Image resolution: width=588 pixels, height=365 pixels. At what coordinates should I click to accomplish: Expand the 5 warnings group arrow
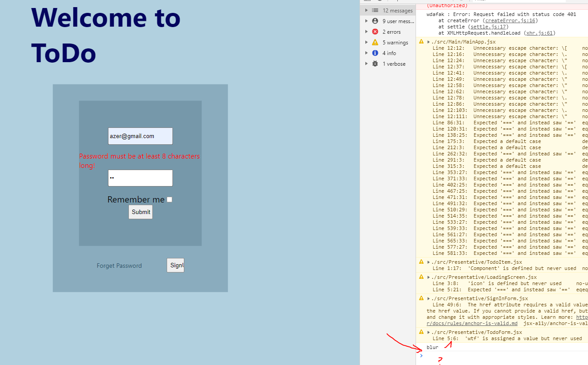pyautogui.click(x=366, y=42)
